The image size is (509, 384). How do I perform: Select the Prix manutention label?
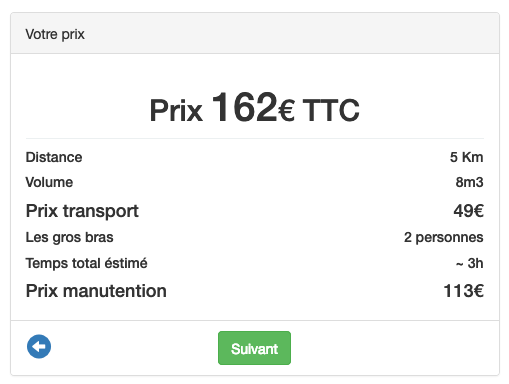tap(96, 291)
